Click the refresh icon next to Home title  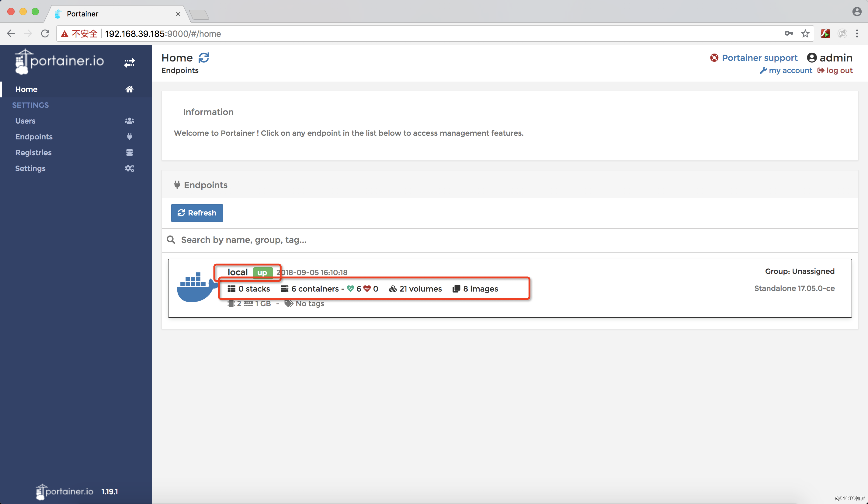tap(204, 58)
